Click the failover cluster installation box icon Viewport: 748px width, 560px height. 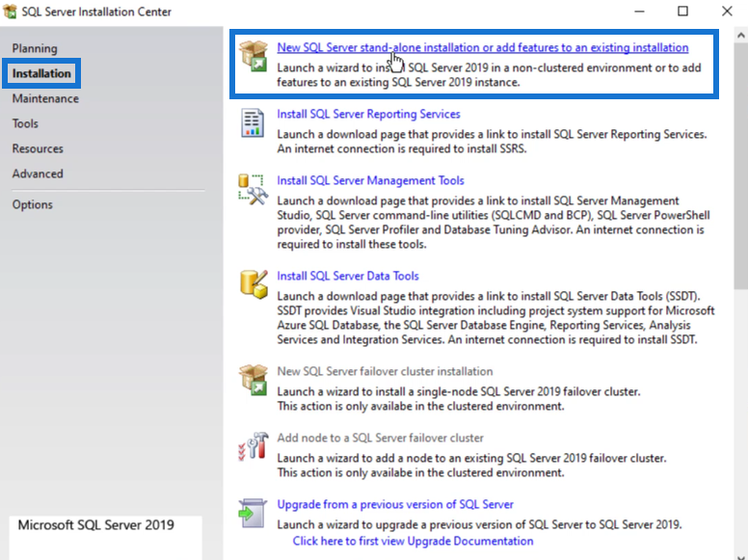point(254,380)
